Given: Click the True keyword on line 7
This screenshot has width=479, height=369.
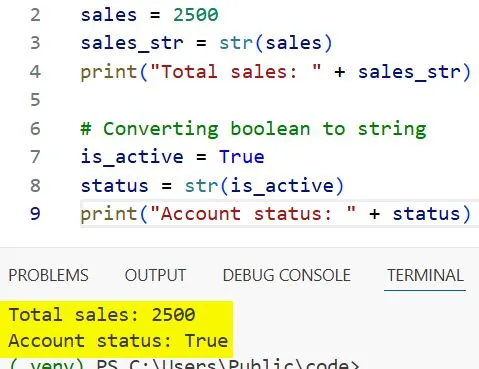Looking at the screenshot, I should point(242,157).
